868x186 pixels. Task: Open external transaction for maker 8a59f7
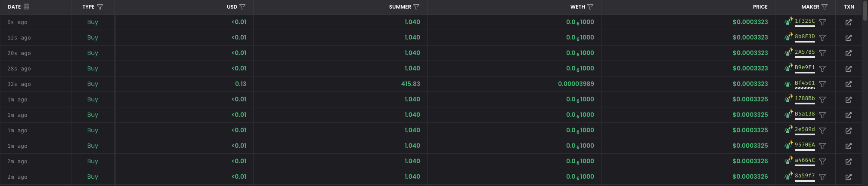pos(848,177)
